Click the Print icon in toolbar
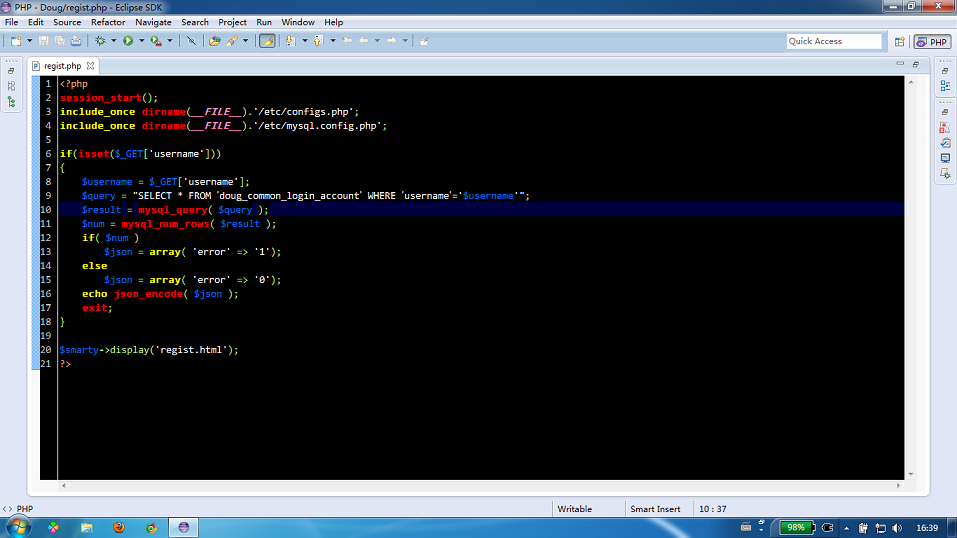 pyautogui.click(x=76, y=41)
